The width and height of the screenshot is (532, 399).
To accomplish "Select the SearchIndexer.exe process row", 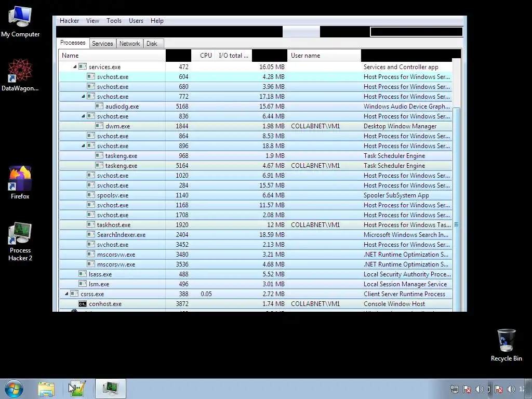I will point(256,234).
